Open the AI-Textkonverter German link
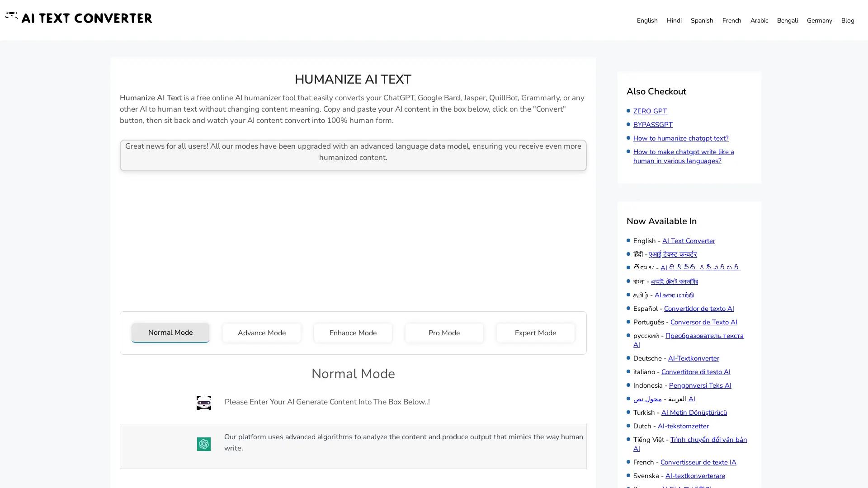This screenshot has height=488, width=868. (x=693, y=358)
